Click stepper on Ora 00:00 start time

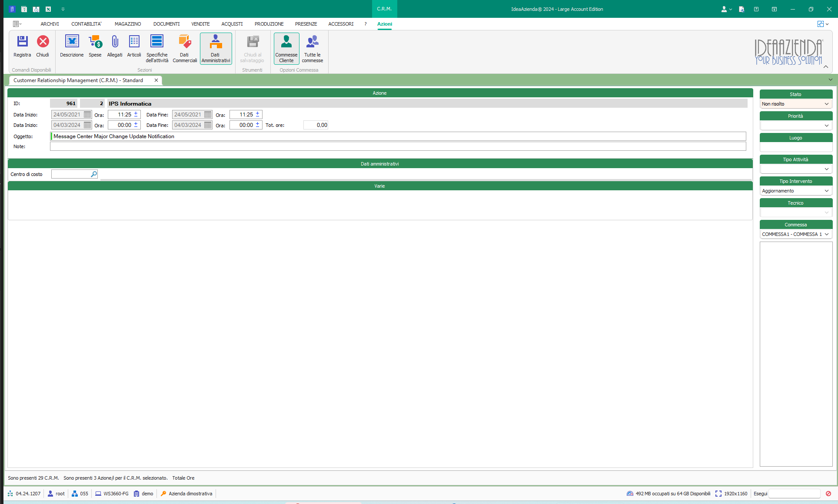tap(136, 125)
